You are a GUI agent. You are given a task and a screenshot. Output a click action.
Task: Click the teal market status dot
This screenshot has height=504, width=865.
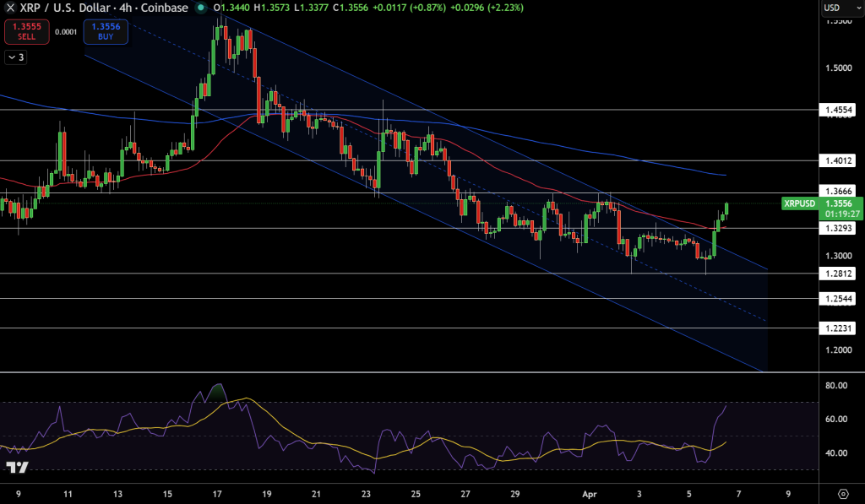200,8
